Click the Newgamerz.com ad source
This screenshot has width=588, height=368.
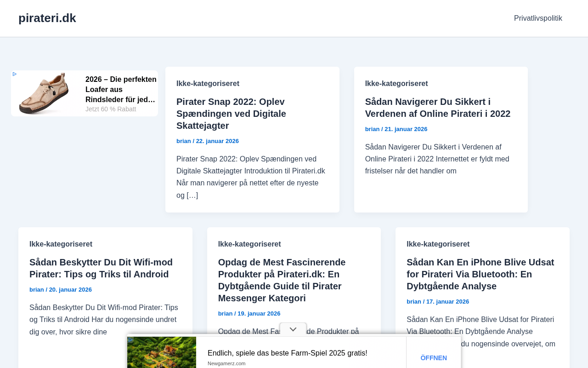226,363
